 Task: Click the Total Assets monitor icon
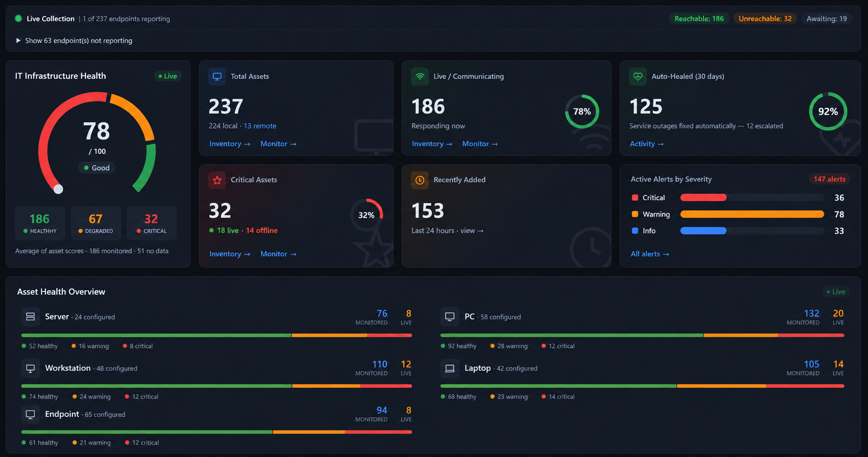tap(217, 76)
